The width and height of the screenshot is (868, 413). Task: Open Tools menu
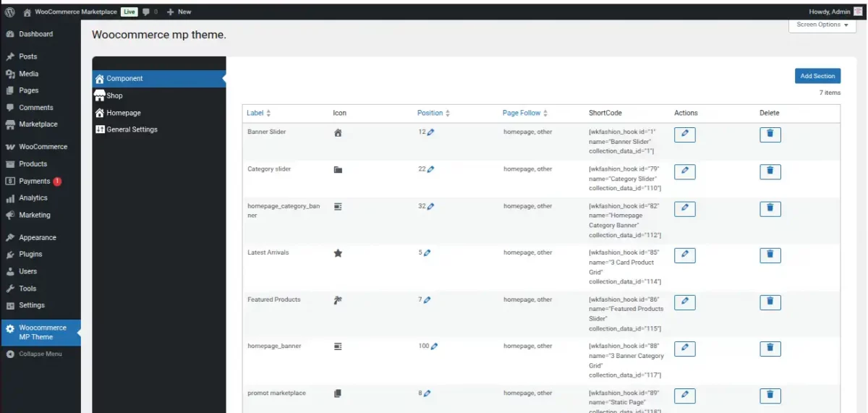coord(27,289)
